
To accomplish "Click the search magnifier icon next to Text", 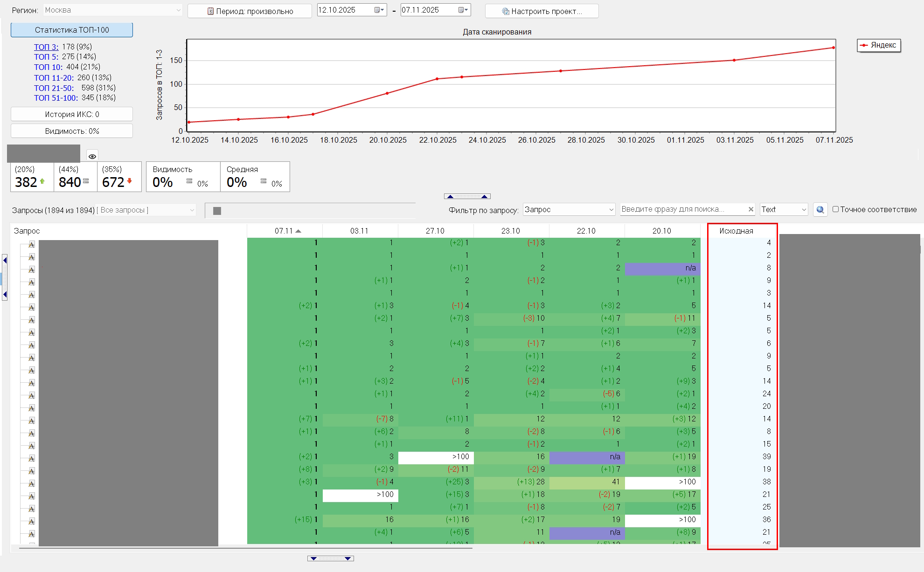I will [820, 210].
